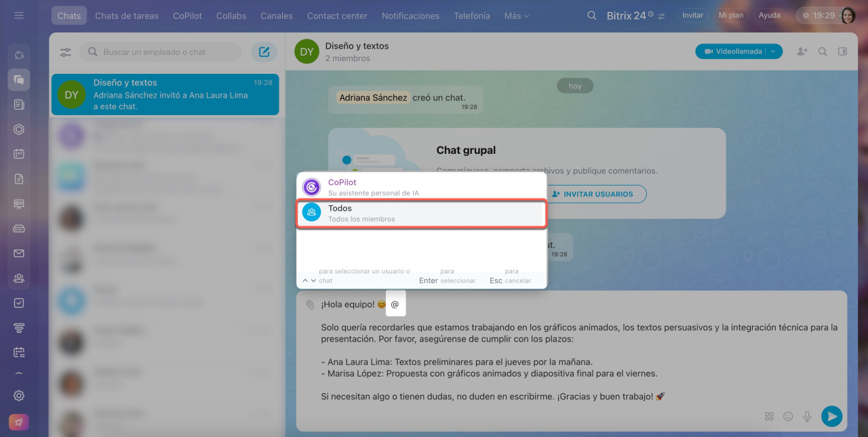Toggle the chat sidebar panel icon

coord(842,51)
